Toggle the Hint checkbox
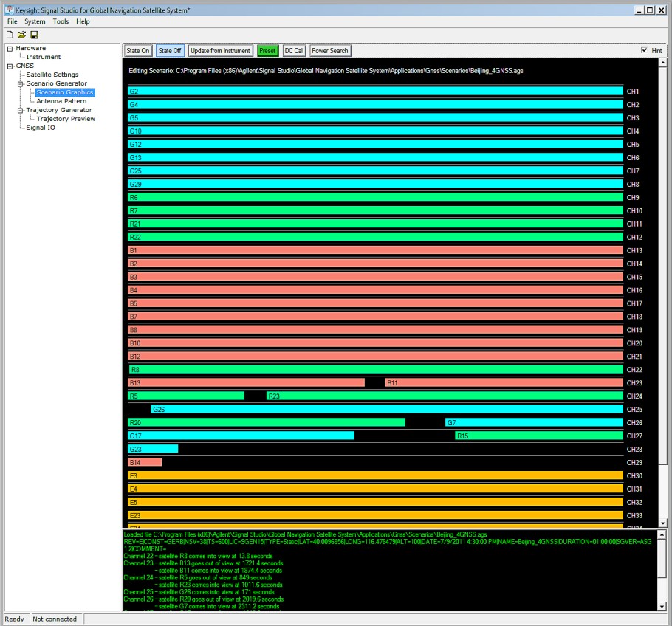Image resolution: width=672 pixels, height=626 pixels. tap(644, 50)
